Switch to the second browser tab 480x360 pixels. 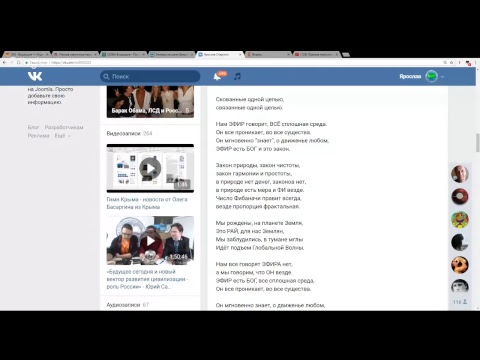click(x=75, y=54)
